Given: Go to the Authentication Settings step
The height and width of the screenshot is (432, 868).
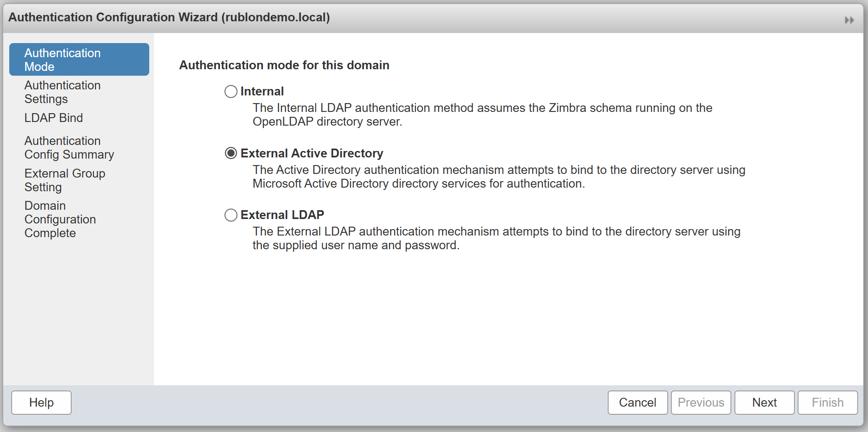Looking at the screenshot, I should [62, 92].
